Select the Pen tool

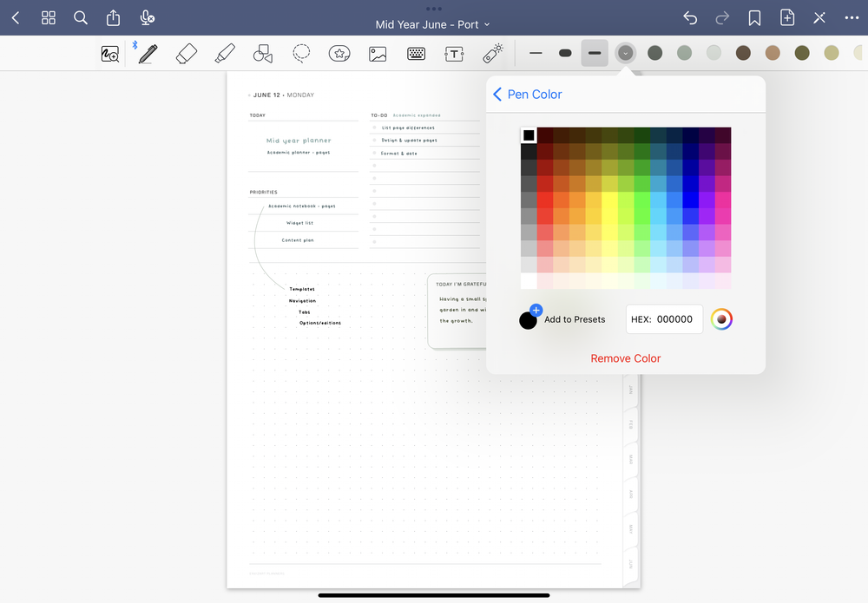(147, 53)
